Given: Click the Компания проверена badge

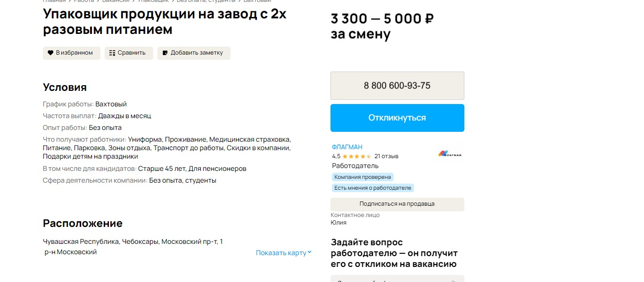Looking at the screenshot, I should point(363,177).
